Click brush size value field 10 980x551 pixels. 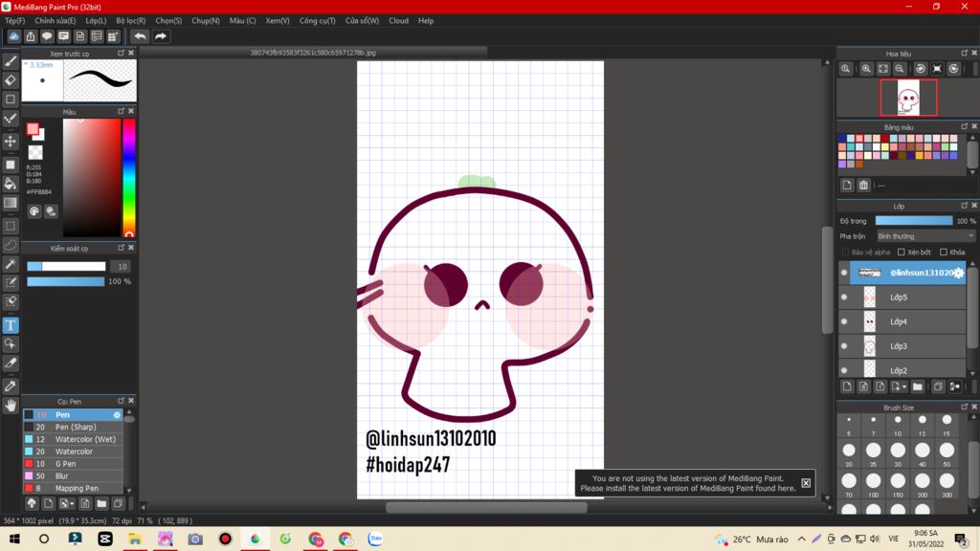(122, 267)
